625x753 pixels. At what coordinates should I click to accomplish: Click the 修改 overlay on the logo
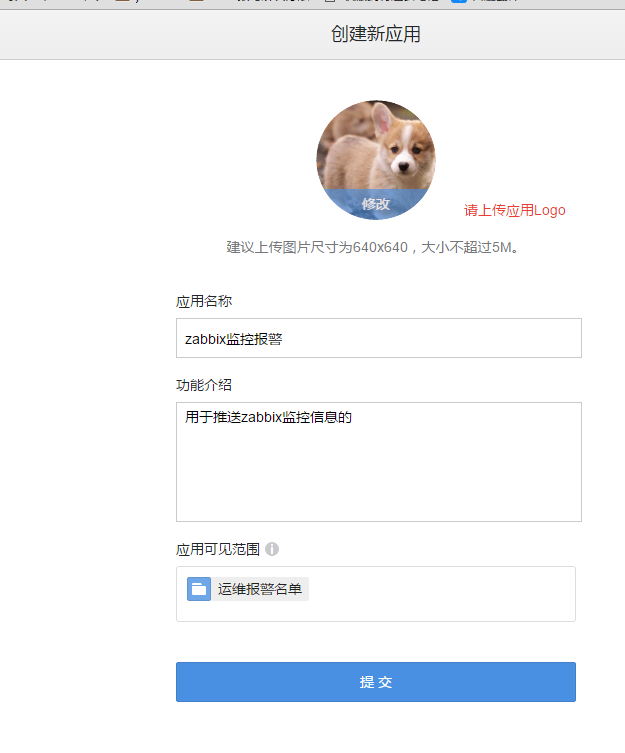pyautogui.click(x=376, y=204)
